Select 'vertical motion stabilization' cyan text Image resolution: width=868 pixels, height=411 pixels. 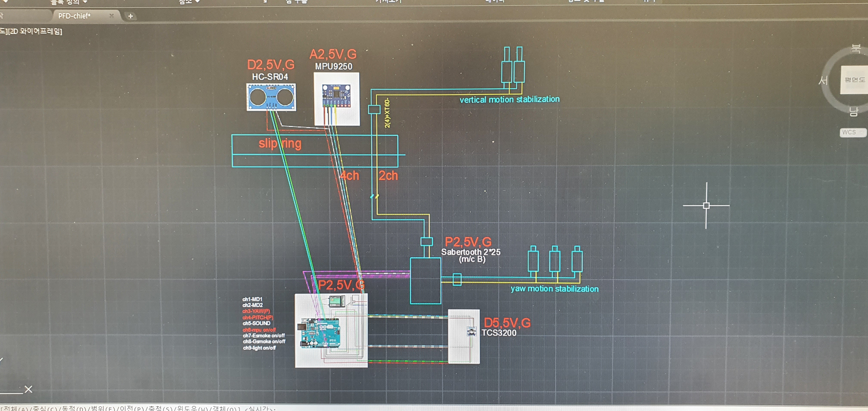click(x=510, y=100)
